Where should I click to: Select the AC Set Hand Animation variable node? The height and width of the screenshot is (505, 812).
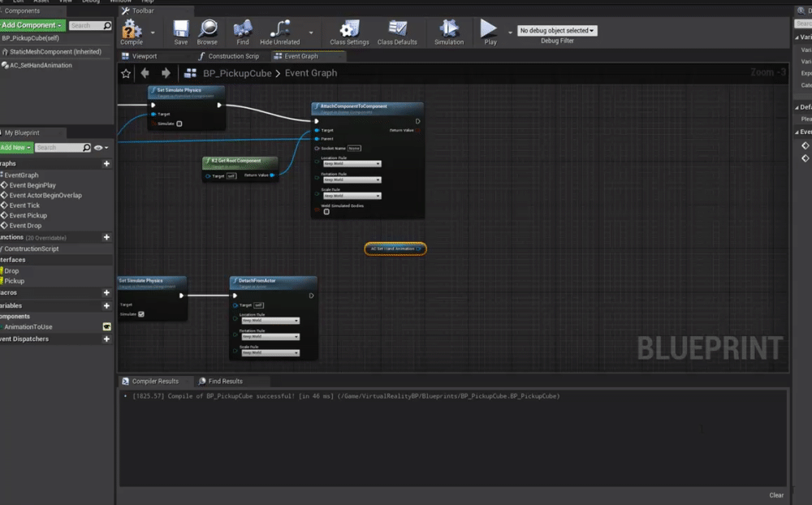pos(395,248)
